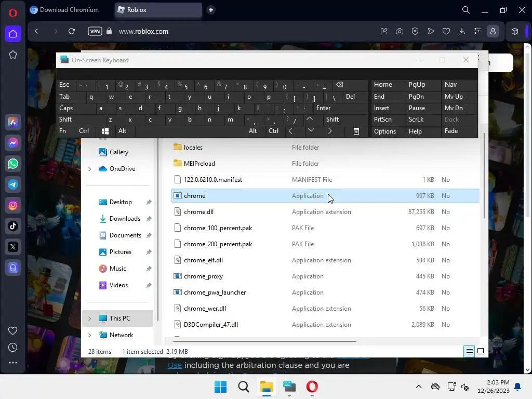Open Instagram in Opera sidebar
This screenshot has width=532, height=399.
[x=13, y=205]
